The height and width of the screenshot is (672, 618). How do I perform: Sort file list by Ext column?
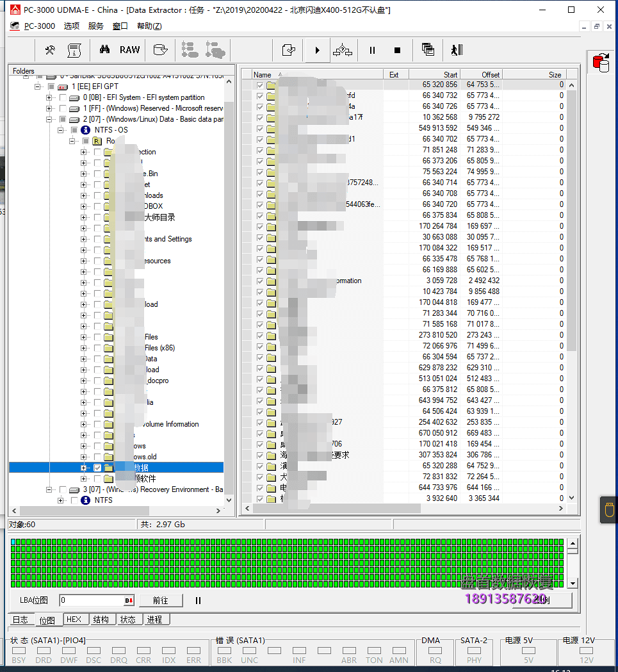tap(396, 74)
